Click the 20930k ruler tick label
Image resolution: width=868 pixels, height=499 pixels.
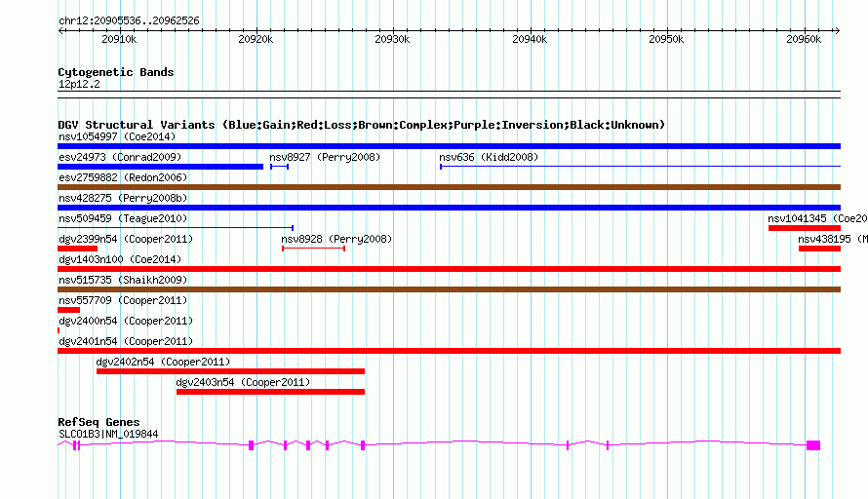tap(392, 39)
